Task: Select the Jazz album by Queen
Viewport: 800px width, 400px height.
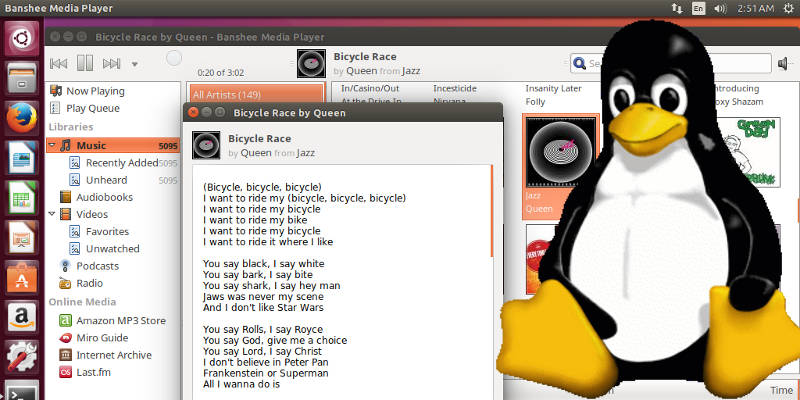Action: click(561, 166)
